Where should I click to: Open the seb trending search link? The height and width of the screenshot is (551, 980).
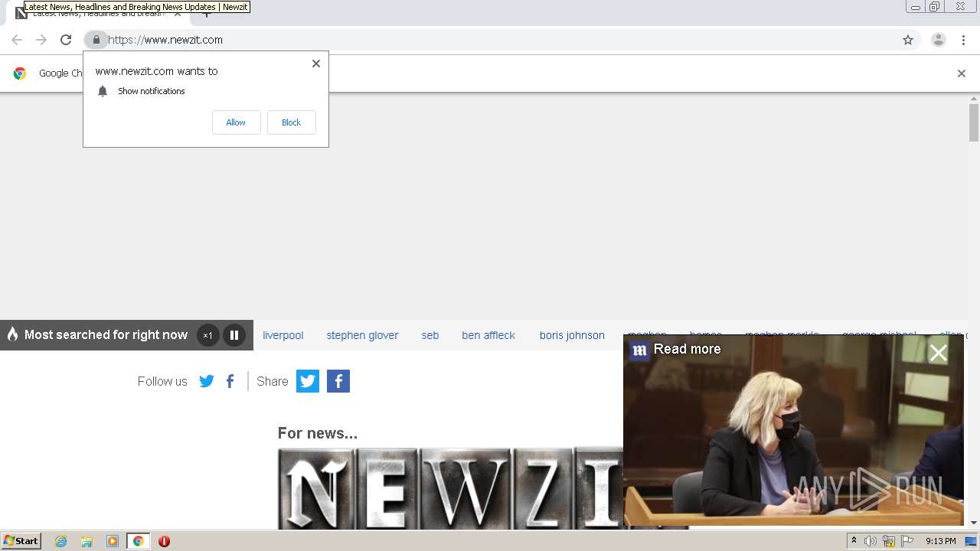pyautogui.click(x=430, y=335)
